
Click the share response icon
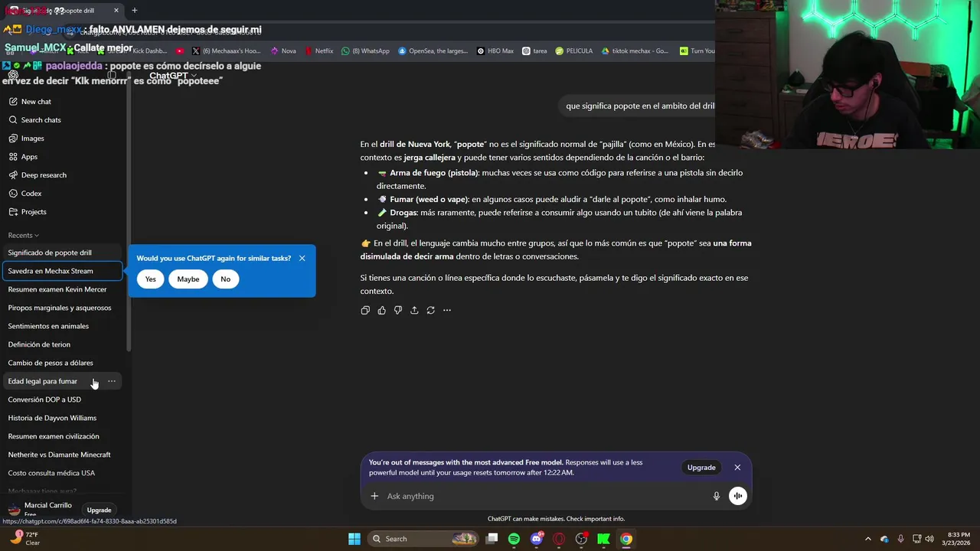pyautogui.click(x=414, y=310)
